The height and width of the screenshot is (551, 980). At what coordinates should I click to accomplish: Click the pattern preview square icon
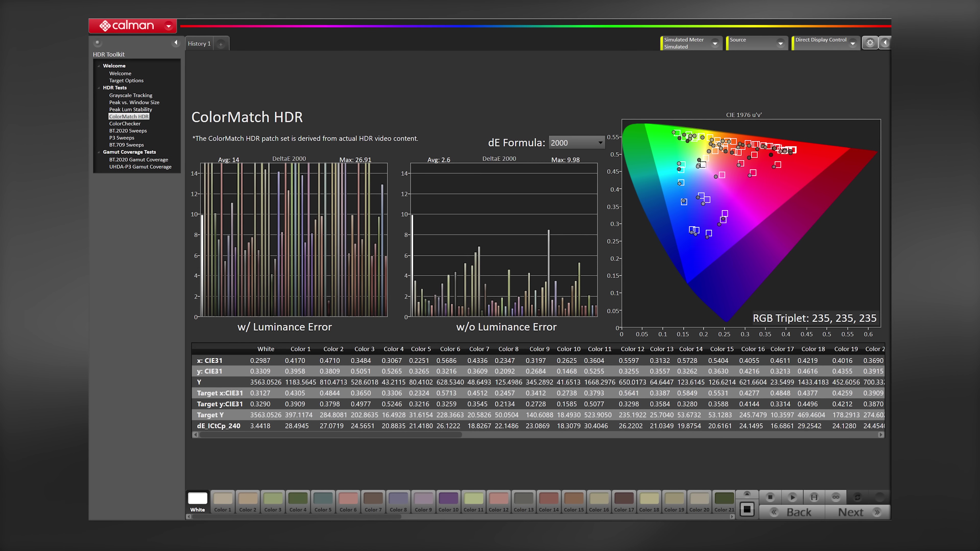coord(747,509)
